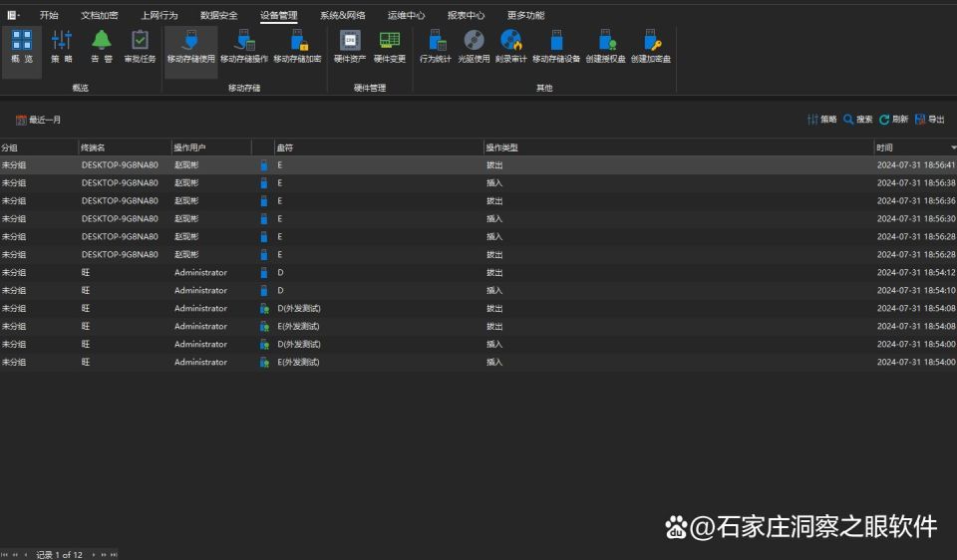Click the 策略 button above the table

tap(822, 119)
